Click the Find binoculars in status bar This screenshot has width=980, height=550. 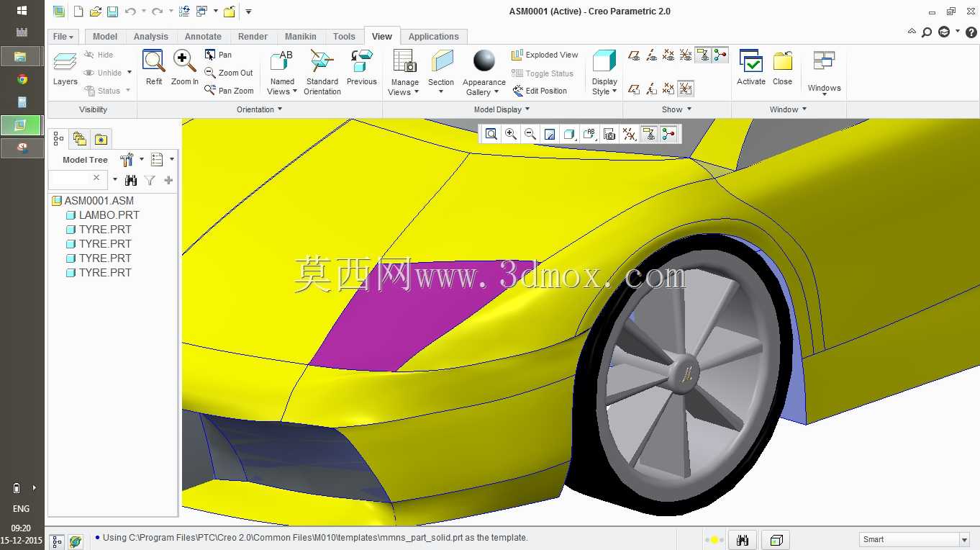click(x=743, y=540)
